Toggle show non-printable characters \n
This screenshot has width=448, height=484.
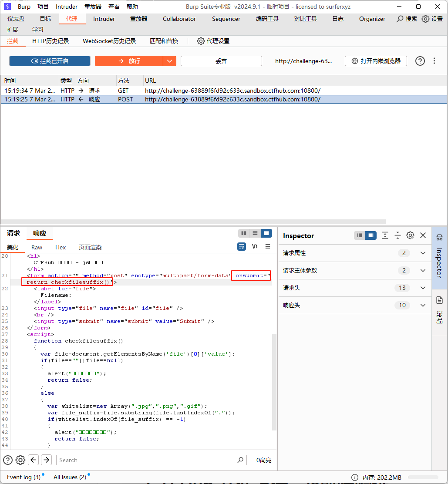click(255, 246)
